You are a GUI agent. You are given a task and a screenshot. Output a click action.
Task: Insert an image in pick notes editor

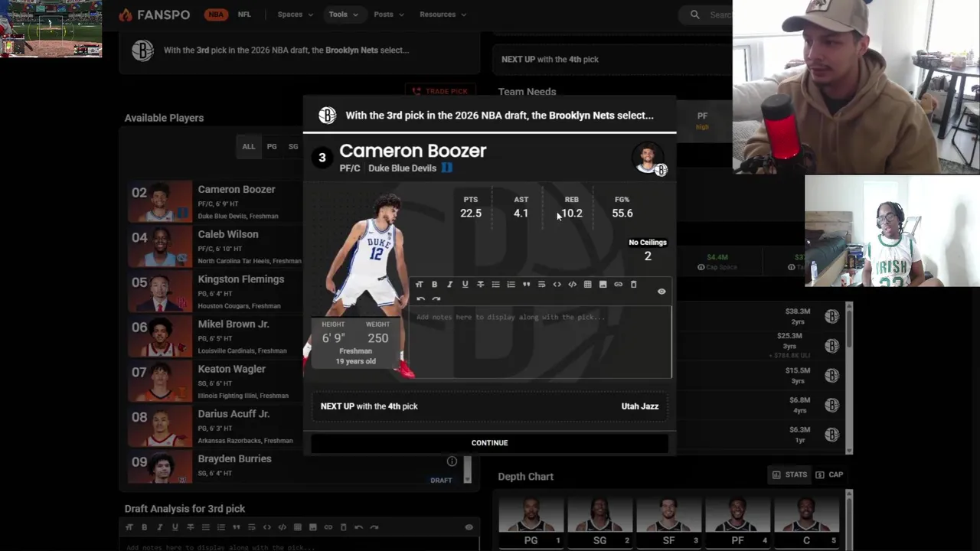pos(603,285)
